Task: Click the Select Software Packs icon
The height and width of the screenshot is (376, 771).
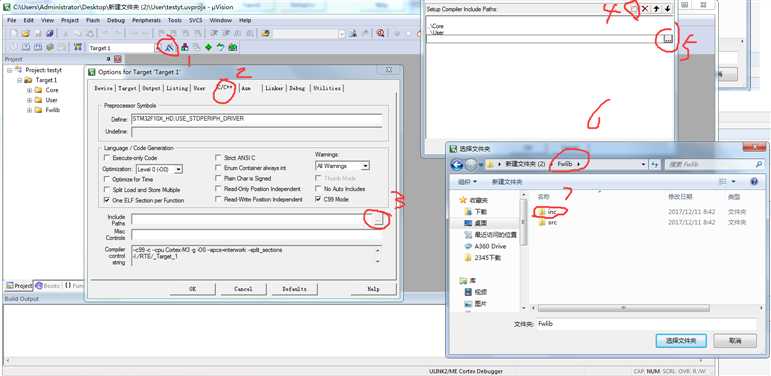Action: click(220, 47)
